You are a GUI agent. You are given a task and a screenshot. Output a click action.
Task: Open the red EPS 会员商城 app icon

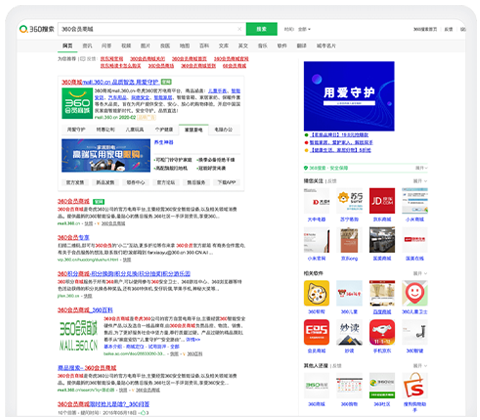click(x=316, y=332)
